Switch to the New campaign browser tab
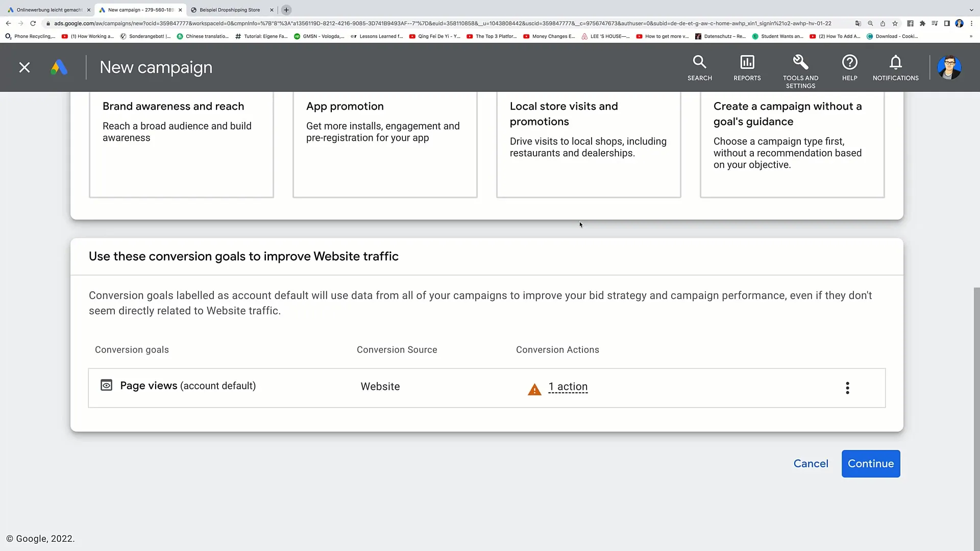 137,9
